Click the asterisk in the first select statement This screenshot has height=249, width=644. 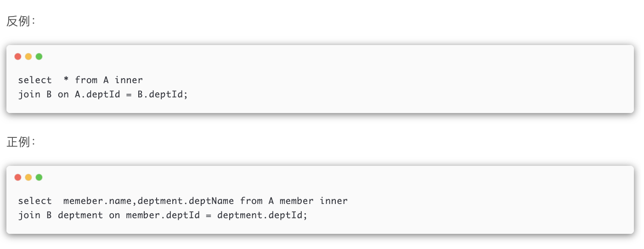point(66,80)
